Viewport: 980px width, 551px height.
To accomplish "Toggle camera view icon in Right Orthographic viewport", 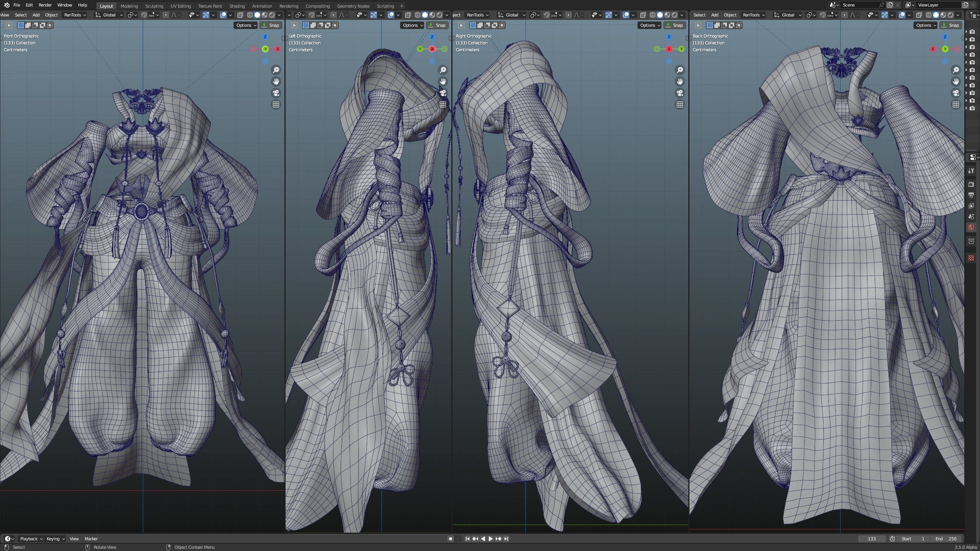I will coord(680,93).
